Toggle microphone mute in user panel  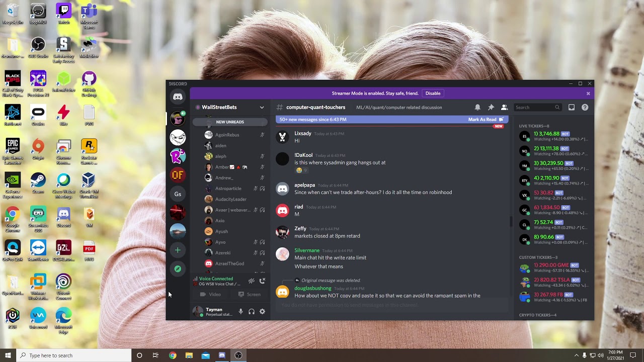tap(240, 312)
